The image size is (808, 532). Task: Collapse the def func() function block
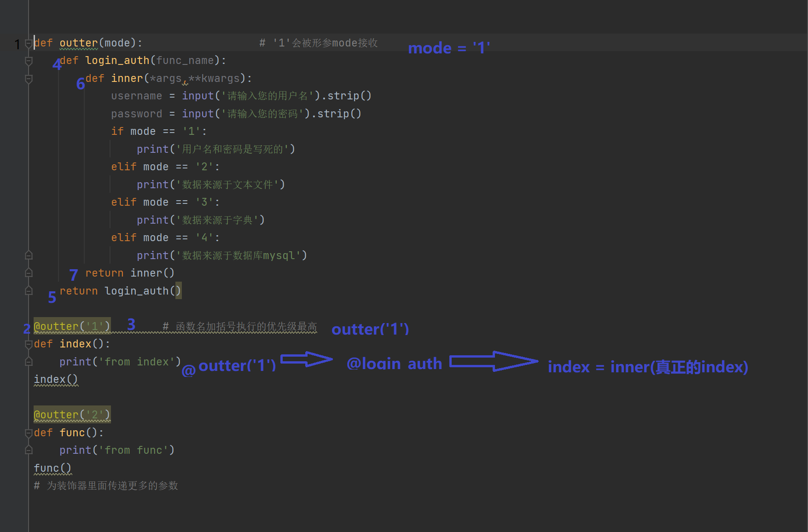point(29,433)
